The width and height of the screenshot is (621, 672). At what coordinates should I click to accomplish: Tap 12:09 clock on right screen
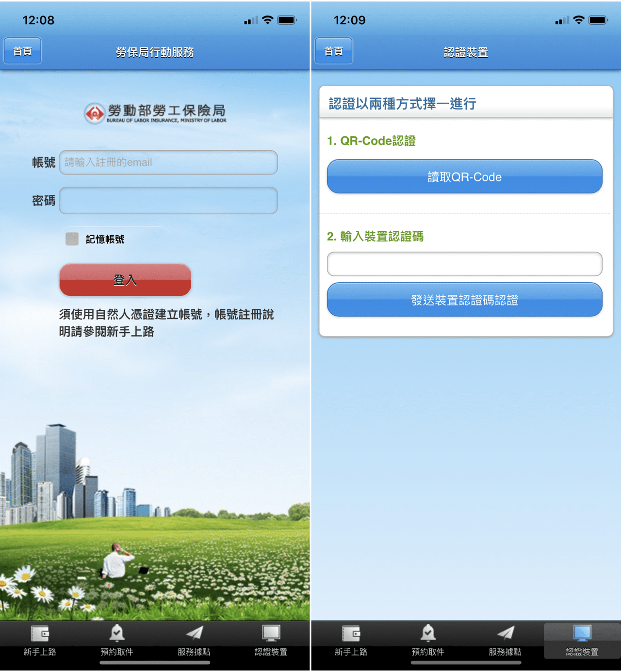click(349, 20)
